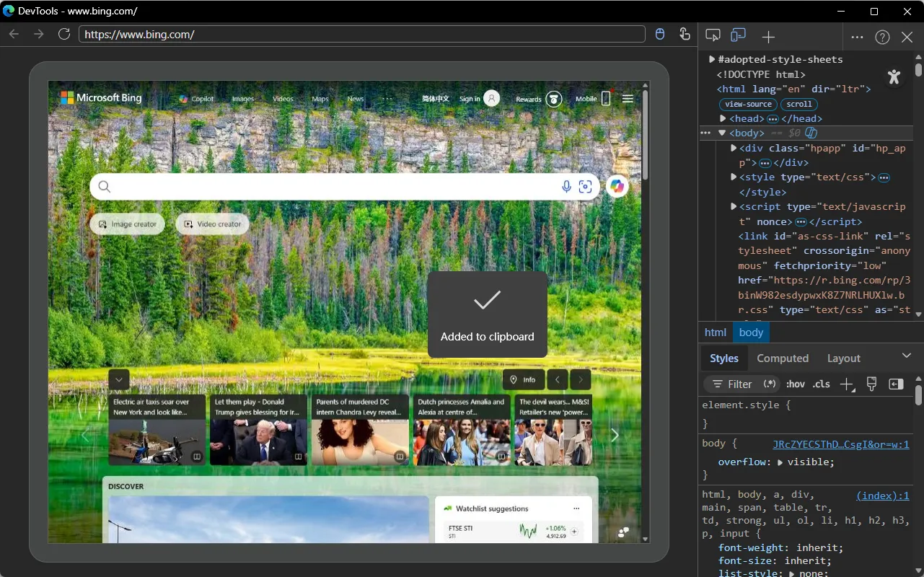The width and height of the screenshot is (924, 577).
Task: Open the Electric air taxis news card
Action: (x=157, y=430)
